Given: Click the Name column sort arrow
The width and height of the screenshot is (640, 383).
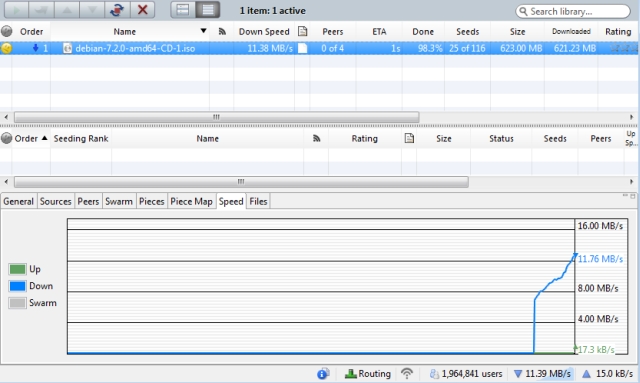Looking at the screenshot, I should 203,31.
